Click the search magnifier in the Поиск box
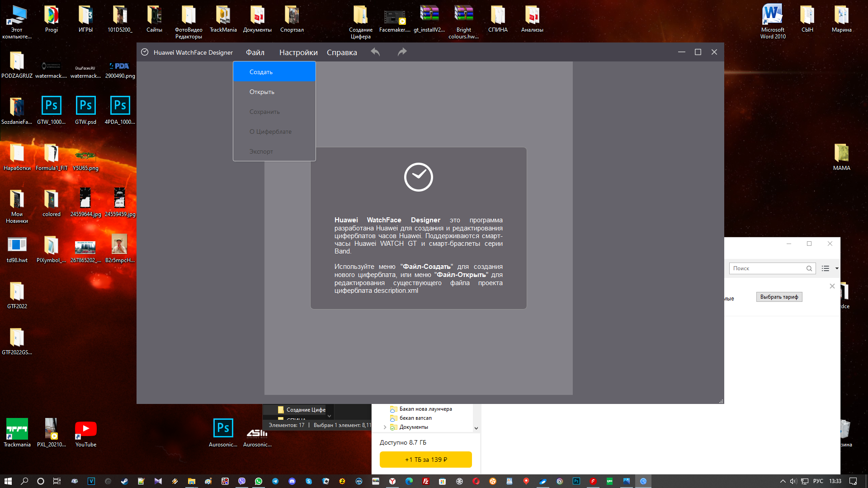 (x=809, y=268)
